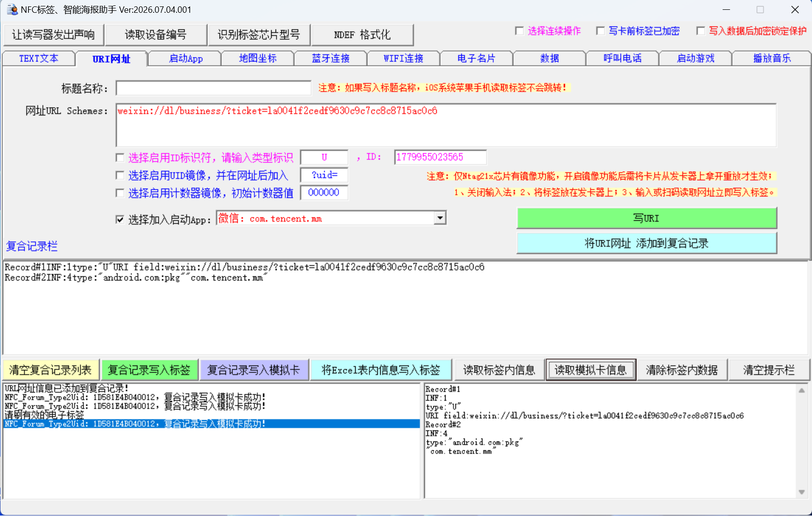Enable 选择连续操作 checkbox
Screen dimensions: 812x516
point(519,31)
